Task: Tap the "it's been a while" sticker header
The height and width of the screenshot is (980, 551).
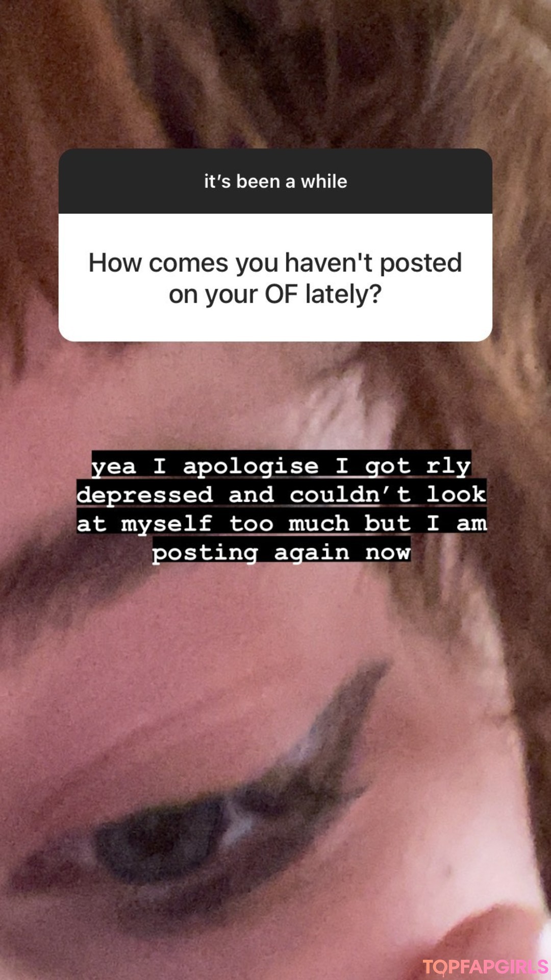Action: pos(275,181)
